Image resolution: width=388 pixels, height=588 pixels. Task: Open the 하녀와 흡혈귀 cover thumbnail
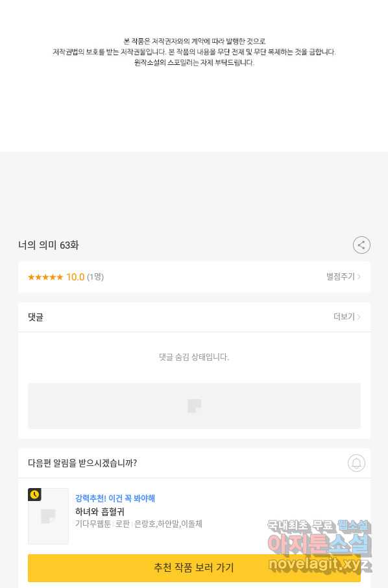[49, 516]
